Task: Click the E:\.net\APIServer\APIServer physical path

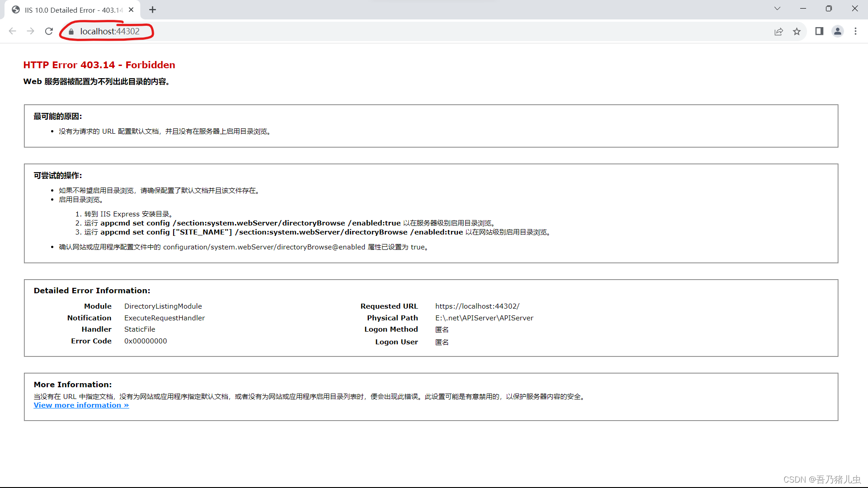Action: point(484,318)
